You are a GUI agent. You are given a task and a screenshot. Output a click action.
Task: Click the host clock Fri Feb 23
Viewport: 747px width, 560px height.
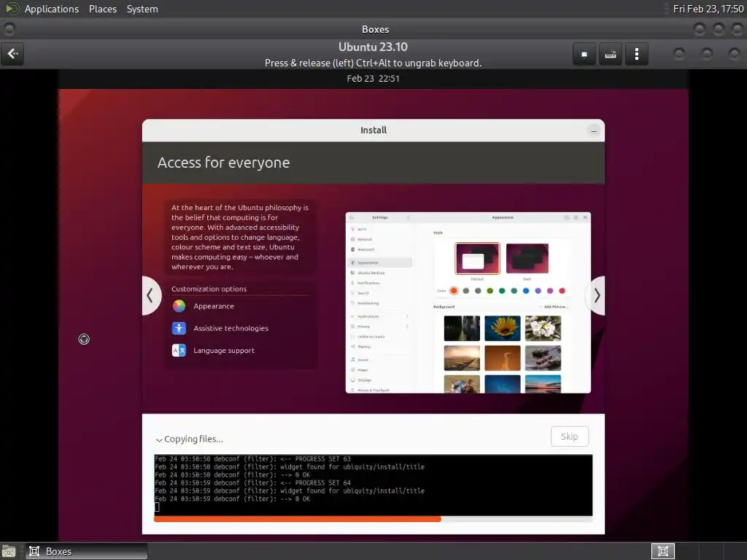point(708,9)
